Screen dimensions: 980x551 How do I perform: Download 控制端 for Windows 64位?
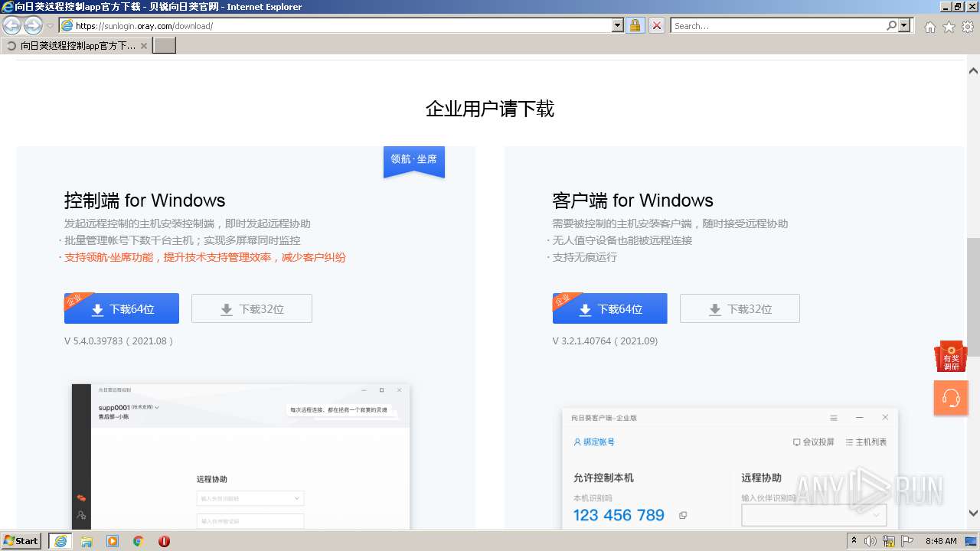pyautogui.click(x=122, y=308)
